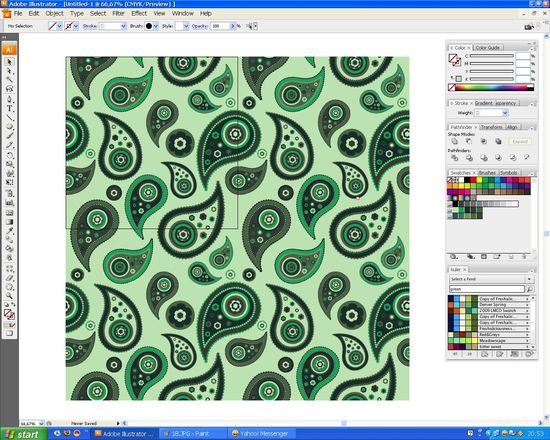The image size is (550, 440).
Task: Click the Pathfinder Trim icon
Action: [x=469, y=158]
